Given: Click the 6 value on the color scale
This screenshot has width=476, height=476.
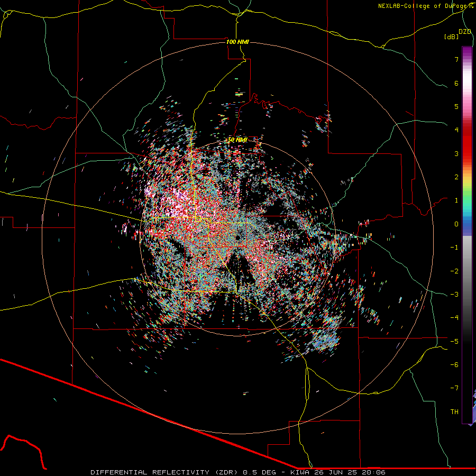Looking at the screenshot, I should tap(456, 83).
